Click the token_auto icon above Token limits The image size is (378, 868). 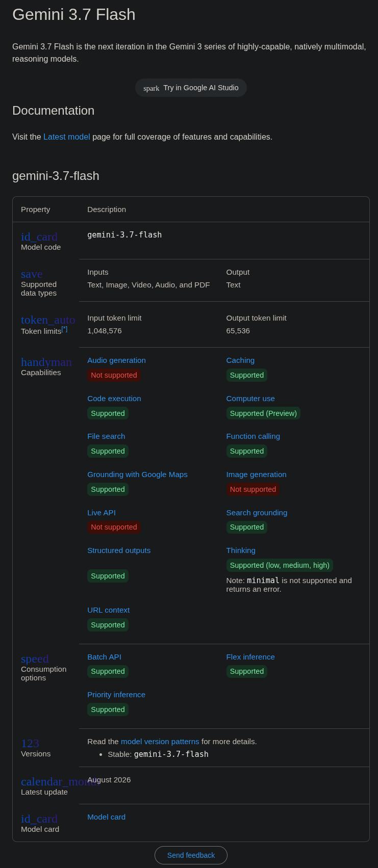coord(48,320)
